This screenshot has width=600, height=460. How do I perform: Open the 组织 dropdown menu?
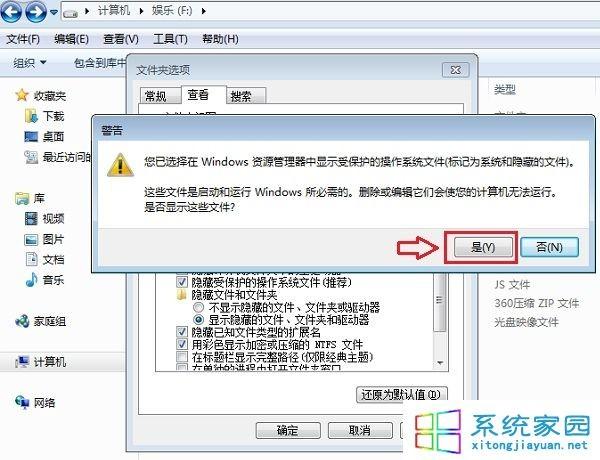29,62
